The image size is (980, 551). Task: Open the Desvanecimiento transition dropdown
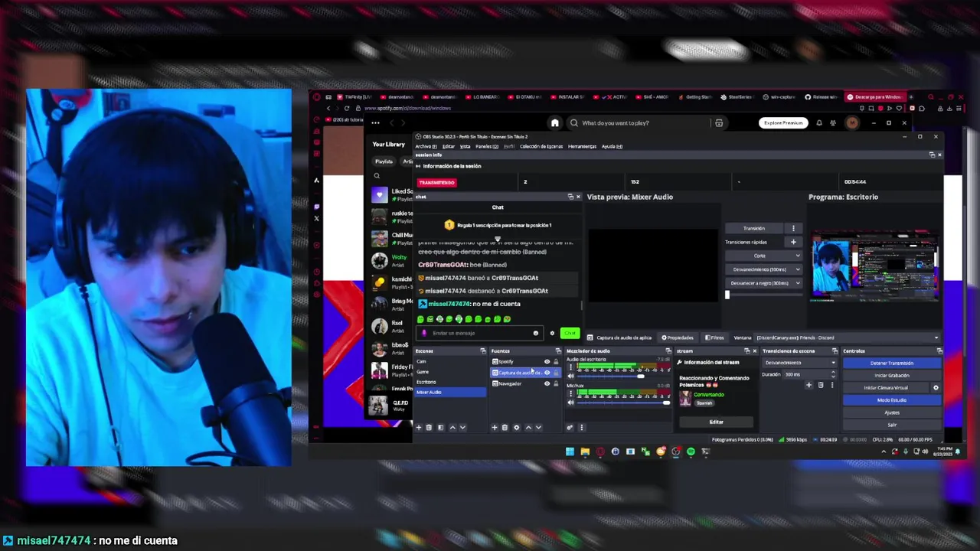tap(800, 363)
